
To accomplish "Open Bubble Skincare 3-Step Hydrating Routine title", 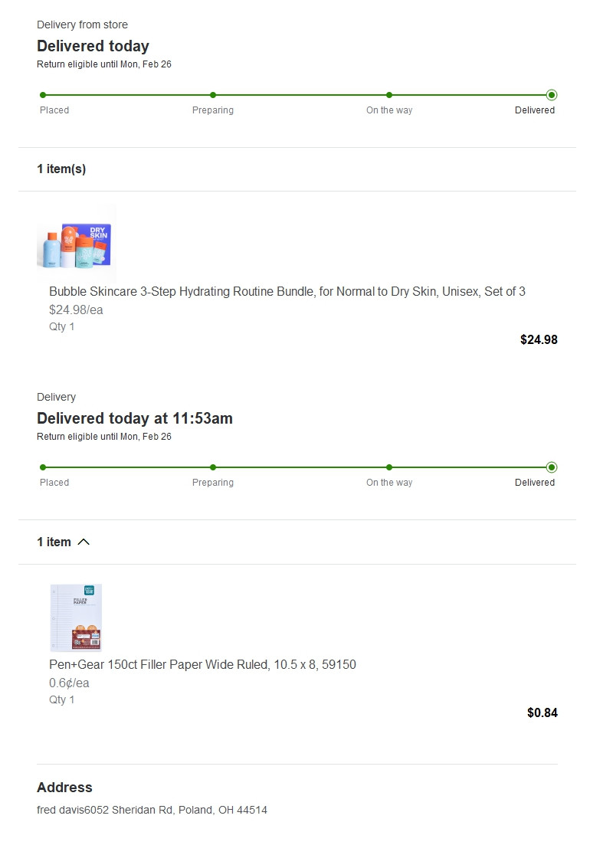I will [287, 292].
